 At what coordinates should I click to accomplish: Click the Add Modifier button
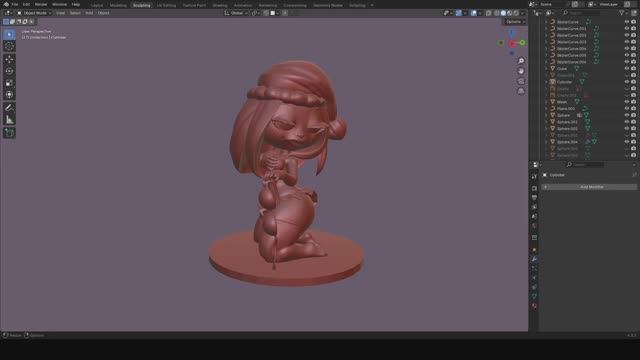[x=589, y=187]
